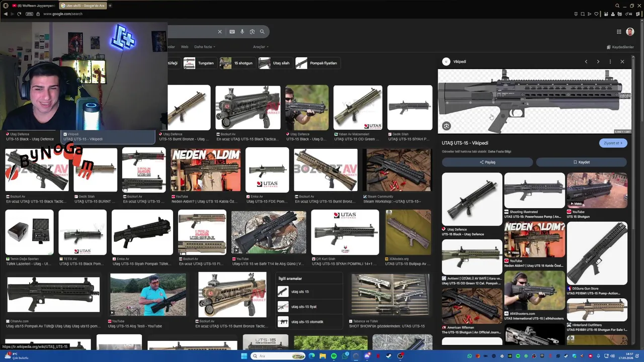
Task: Open the DEGuns Gun Store related image
Action: click(597, 253)
